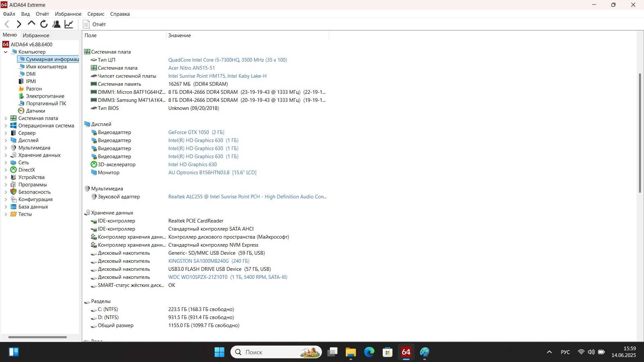Expand the Хранение данных tree node
The image size is (644, 362).
[6, 155]
